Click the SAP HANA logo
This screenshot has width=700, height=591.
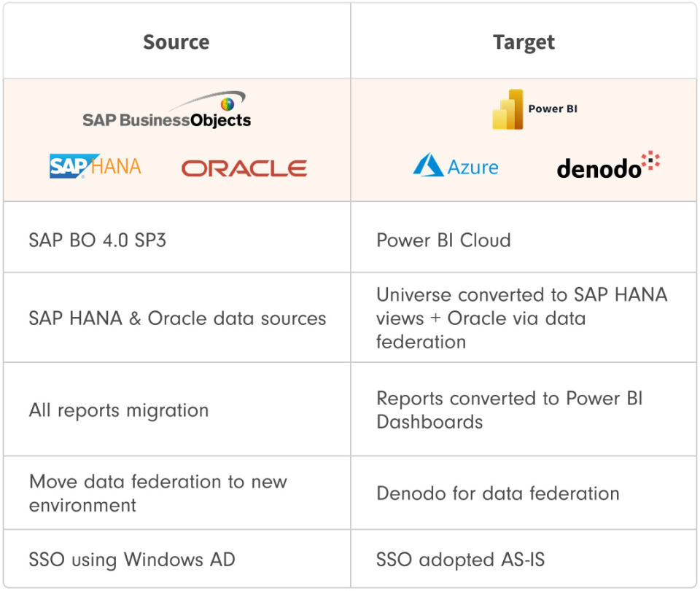tap(95, 166)
